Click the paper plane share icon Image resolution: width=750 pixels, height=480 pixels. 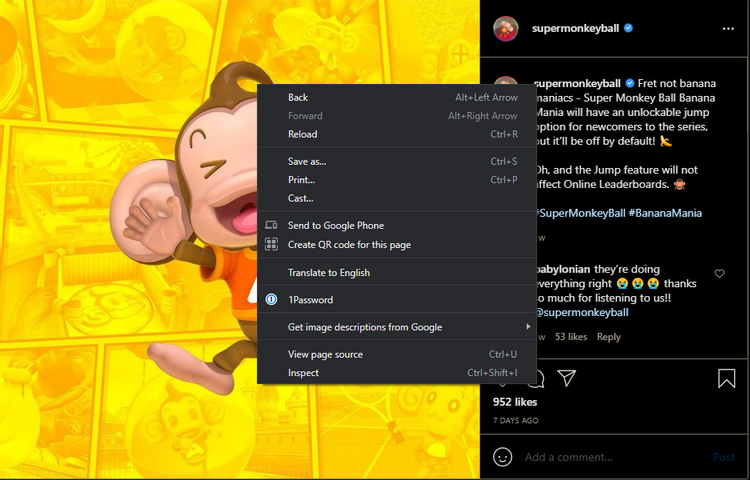[x=566, y=377]
